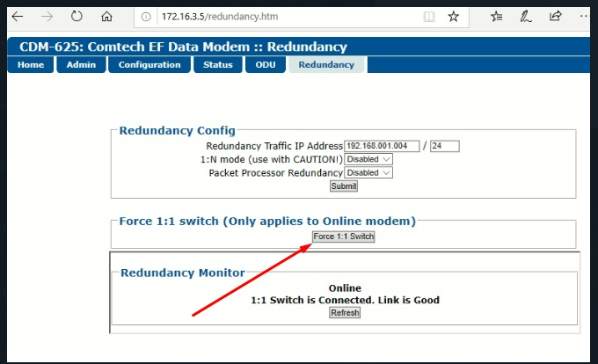
Task: Select the Redundancy tab
Action: point(326,65)
